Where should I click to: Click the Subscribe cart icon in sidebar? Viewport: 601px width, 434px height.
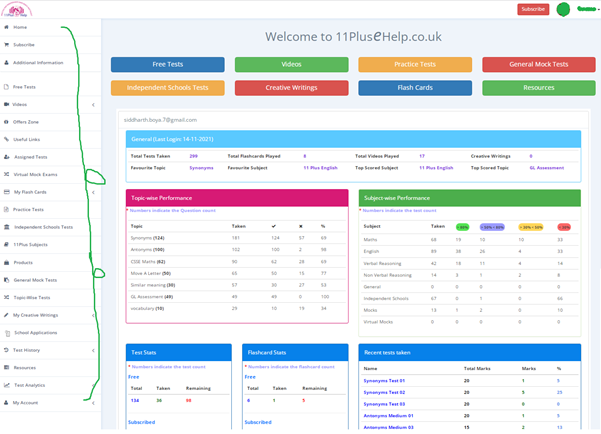click(x=6, y=44)
